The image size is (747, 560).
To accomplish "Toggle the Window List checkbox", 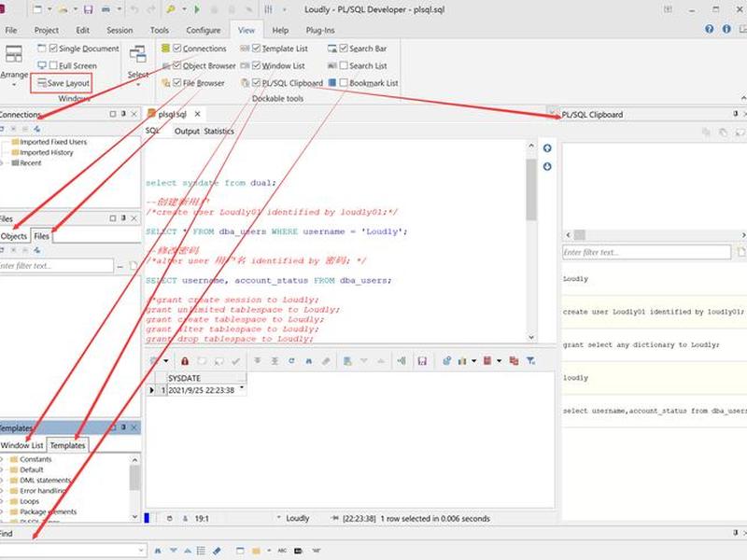I will coord(256,65).
